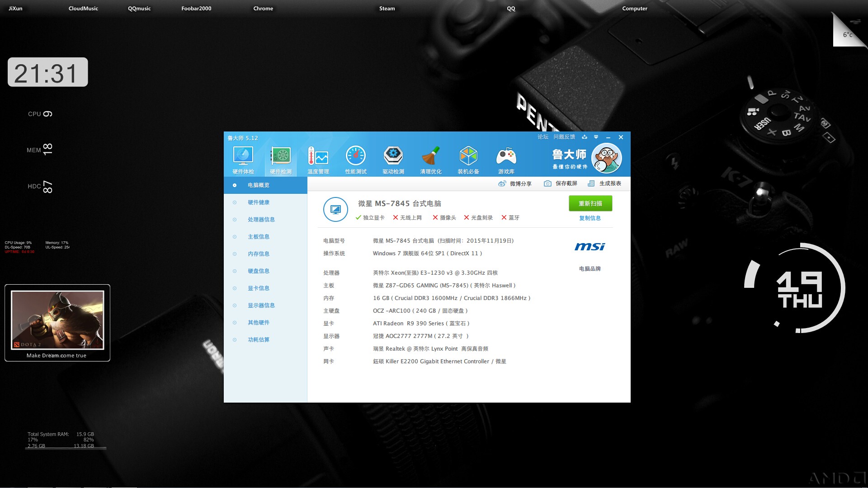The image size is (868, 488).
Task: Open 主板信息 in the sidebar
Action: pos(265,237)
